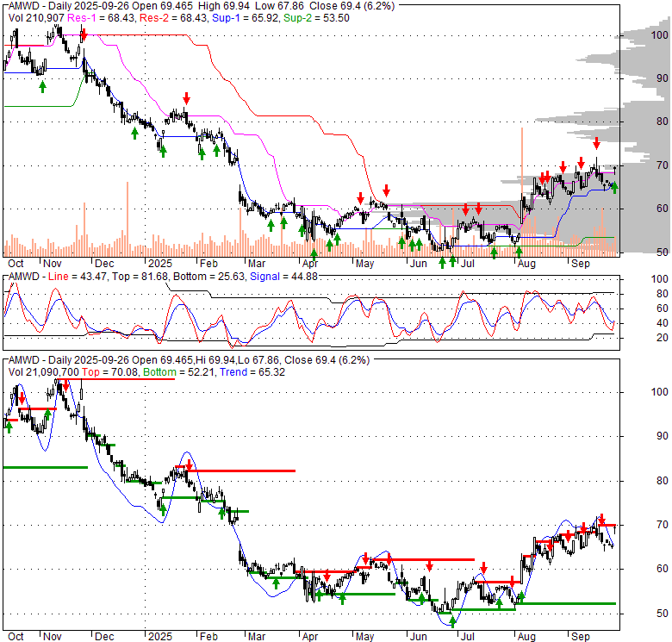Click the 60 price label on top chart
This screenshot has width=672, height=642.
pyautogui.click(x=663, y=209)
